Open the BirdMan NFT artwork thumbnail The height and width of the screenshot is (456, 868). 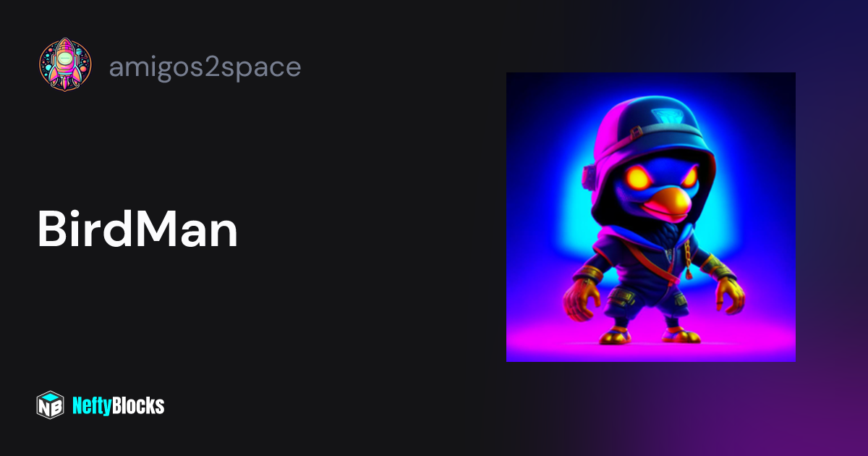tap(651, 217)
